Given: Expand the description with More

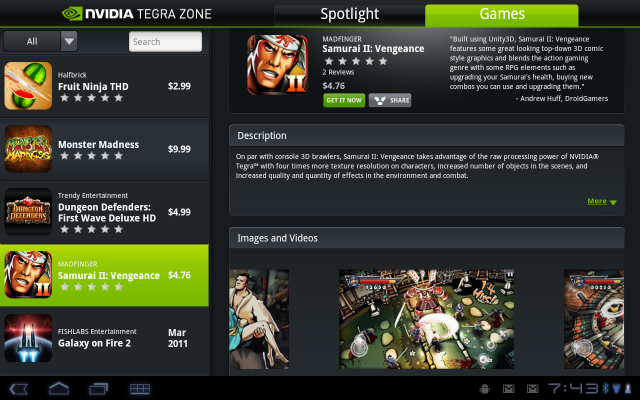Looking at the screenshot, I should [602, 201].
